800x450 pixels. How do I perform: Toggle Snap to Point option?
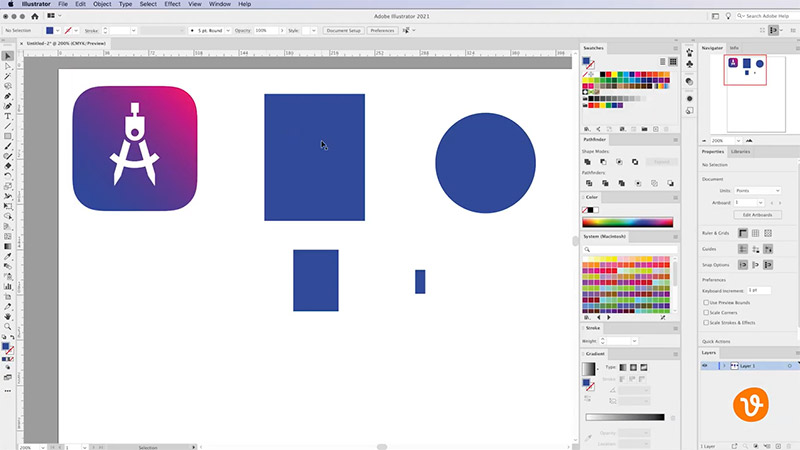743,265
